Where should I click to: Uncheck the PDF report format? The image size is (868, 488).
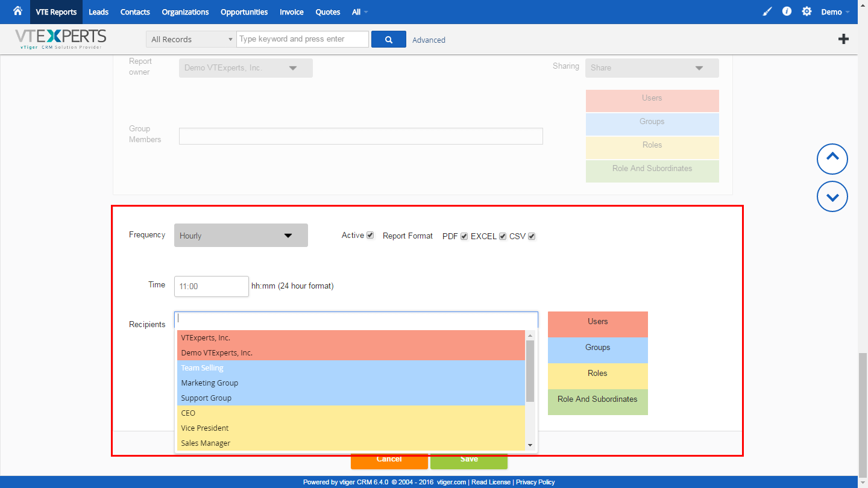[x=464, y=236]
